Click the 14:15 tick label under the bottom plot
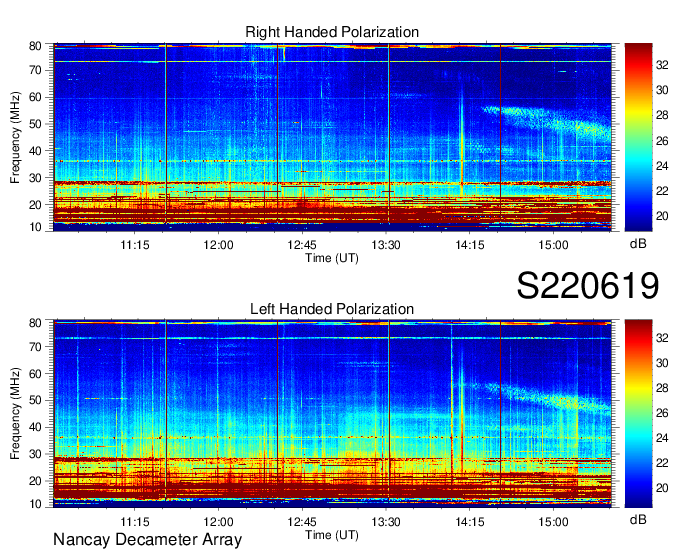The width and height of the screenshot is (680, 552). coord(470,522)
